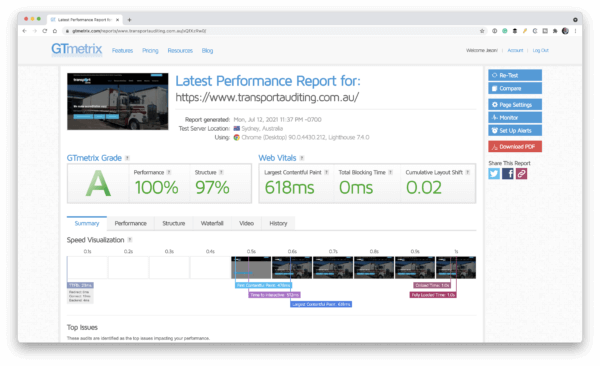The width and height of the screenshot is (600, 366).
Task: Click the 618ms LCP value
Action: pyautogui.click(x=290, y=188)
